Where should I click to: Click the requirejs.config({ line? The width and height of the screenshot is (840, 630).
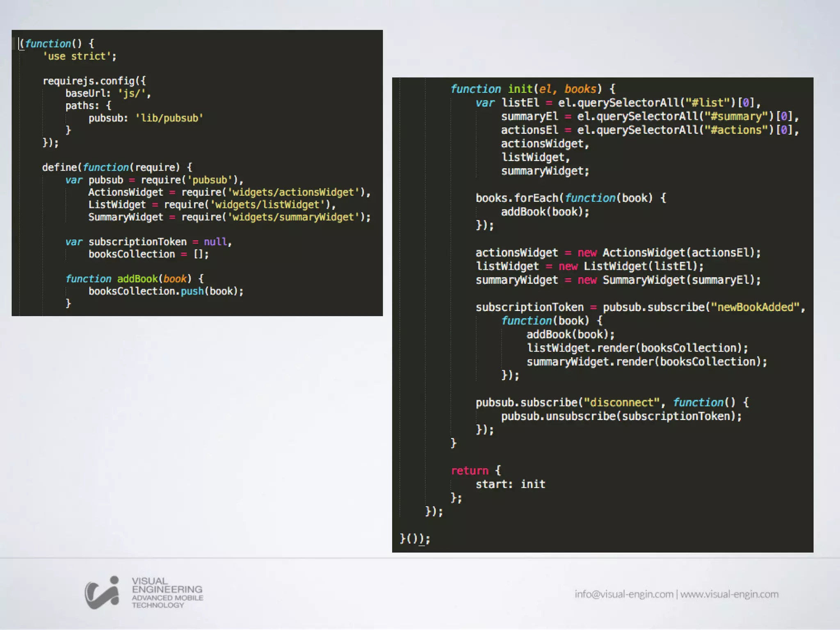pyautogui.click(x=94, y=81)
